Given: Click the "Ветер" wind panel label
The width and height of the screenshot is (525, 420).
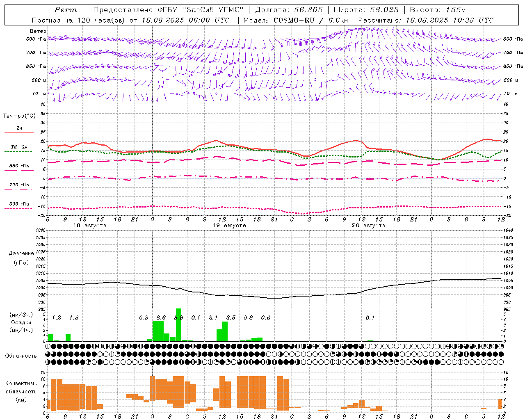Looking at the screenshot, I should click(38, 31).
